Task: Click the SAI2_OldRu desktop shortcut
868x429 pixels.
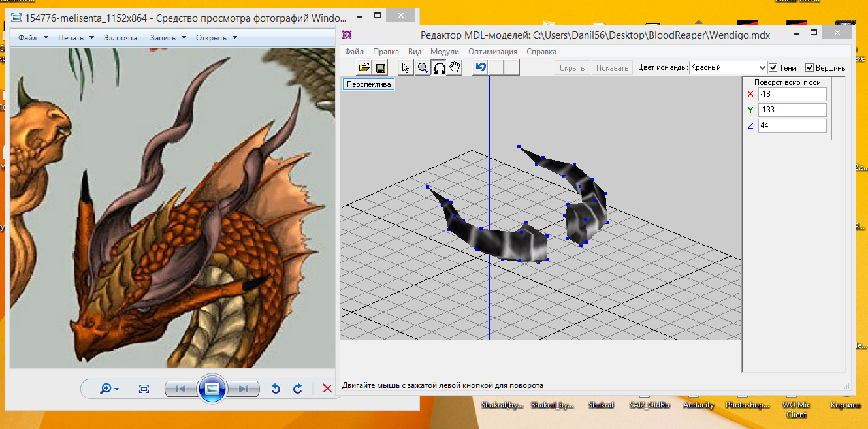Action: click(x=649, y=405)
